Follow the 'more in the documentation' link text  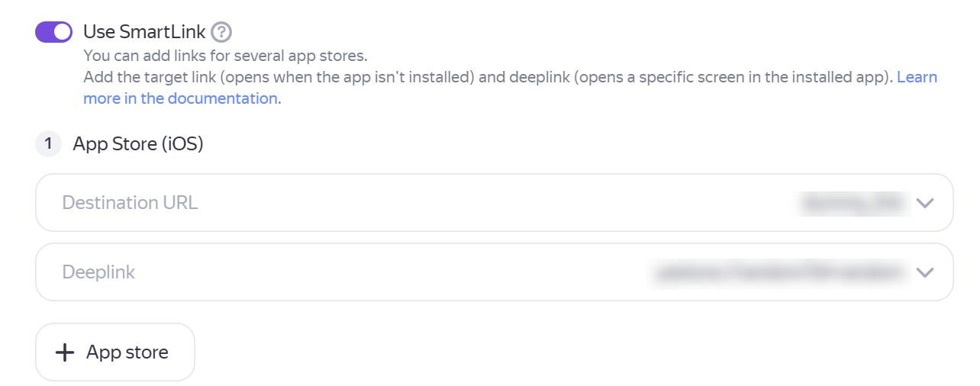180,98
